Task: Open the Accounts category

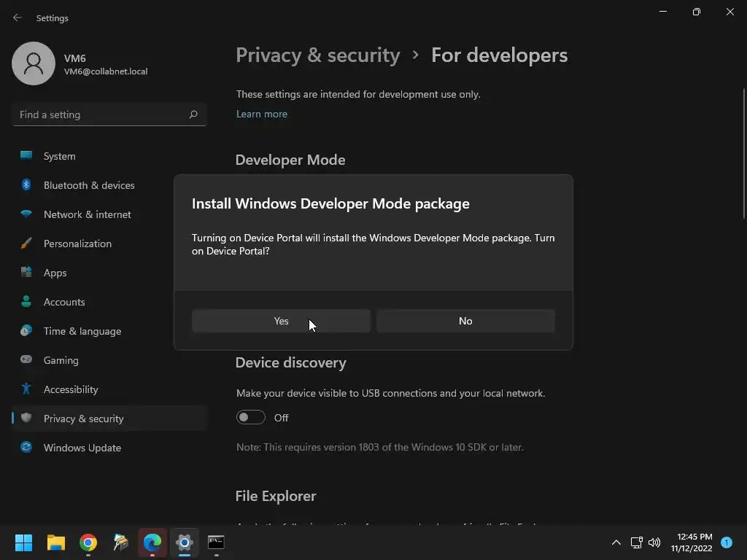Action: click(109, 302)
